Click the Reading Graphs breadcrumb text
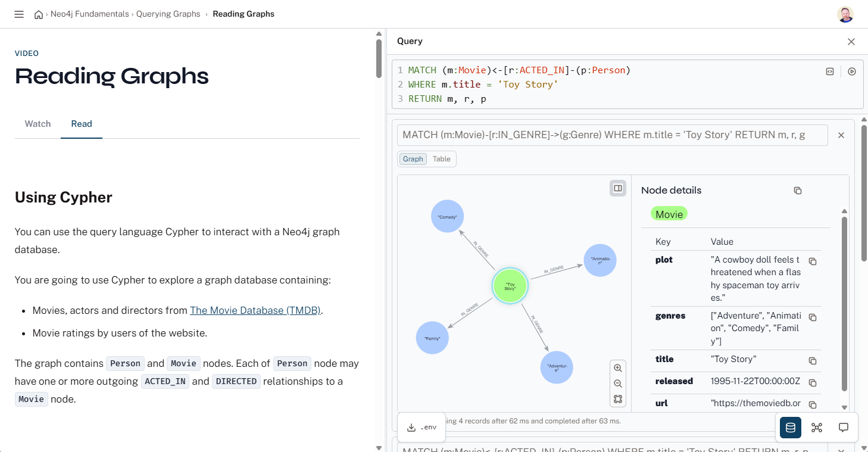 point(243,14)
